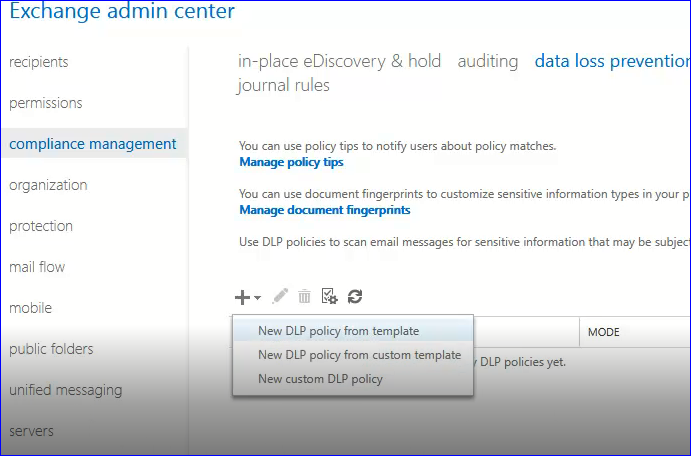Image resolution: width=691 pixels, height=456 pixels.
Task: Open the recipients section
Action: click(39, 62)
